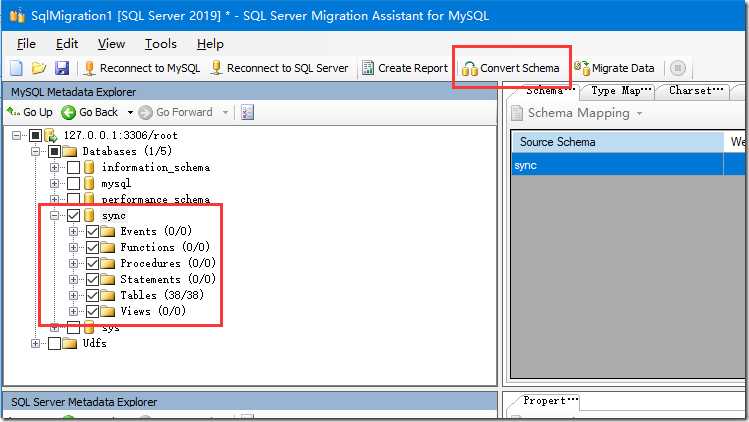Click Create Report in toolbar
The width and height of the screenshot is (749, 422).
[405, 68]
